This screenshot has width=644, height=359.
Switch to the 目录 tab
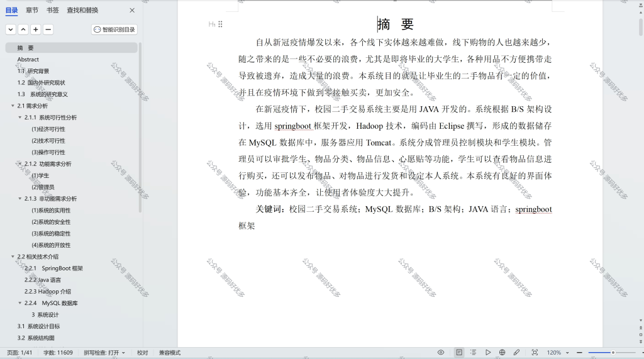tap(11, 10)
